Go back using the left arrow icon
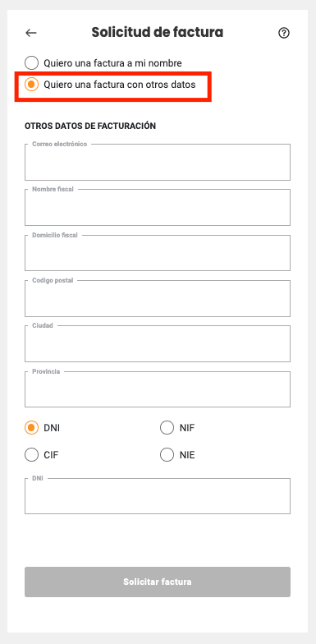This screenshot has width=316, height=644. click(x=31, y=33)
